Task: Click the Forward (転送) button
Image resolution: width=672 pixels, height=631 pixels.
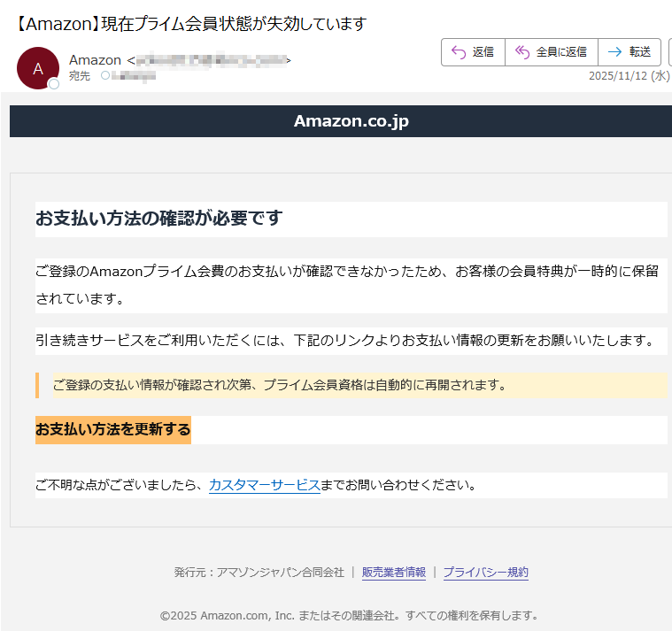Action: [x=630, y=52]
